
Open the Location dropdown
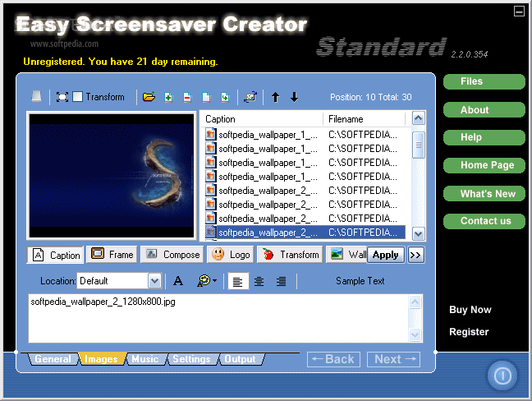(154, 281)
